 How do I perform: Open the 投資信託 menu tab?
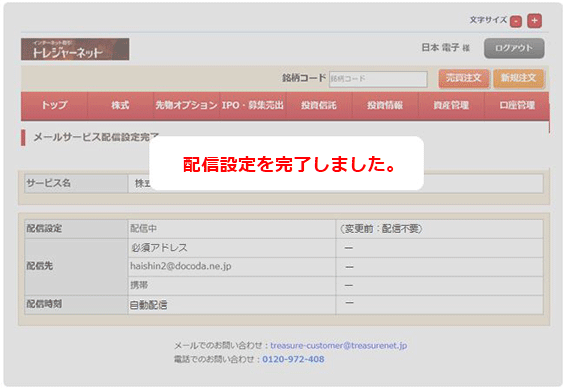(319, 105)
